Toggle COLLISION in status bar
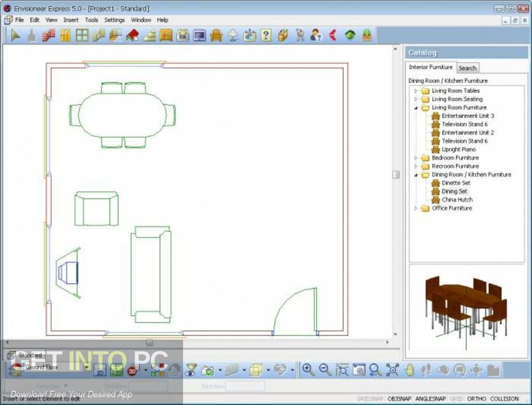The width and height of the screenshot is (532, 405). 504,399
